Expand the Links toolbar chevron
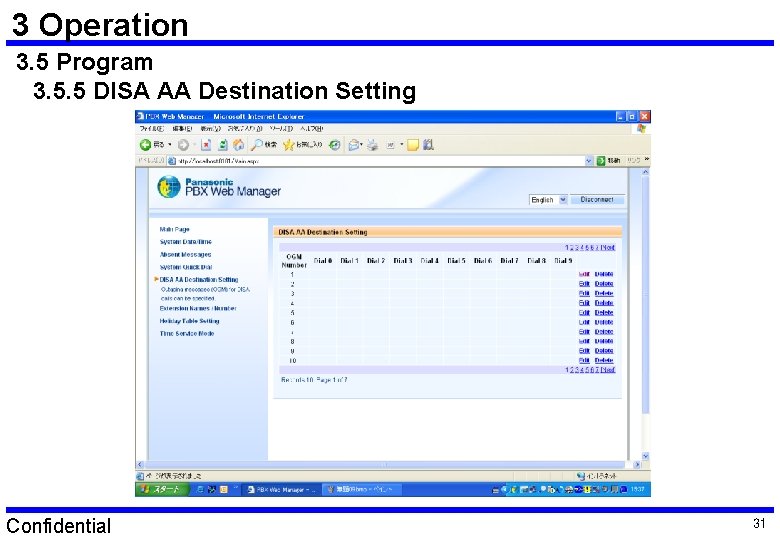Image resolution: width=780 pixels, height=540 pixels. click(646, 160)
